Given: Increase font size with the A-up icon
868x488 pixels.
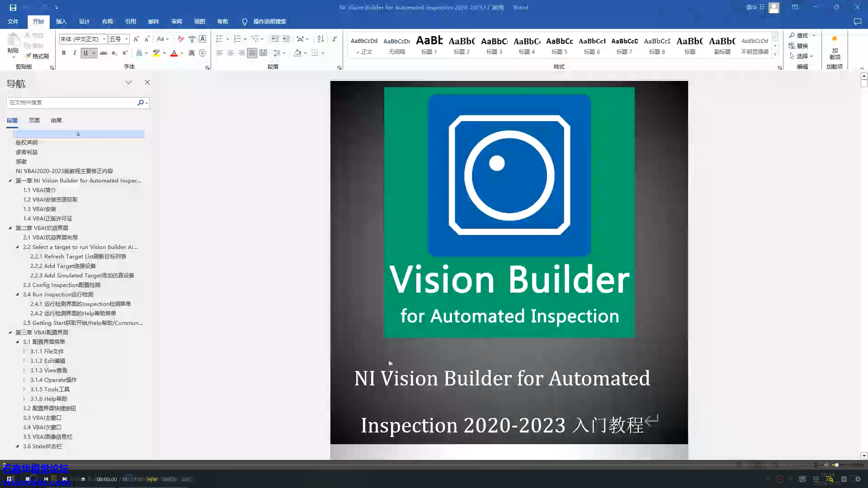Looking at the screenshot, I should pos(136,39).
